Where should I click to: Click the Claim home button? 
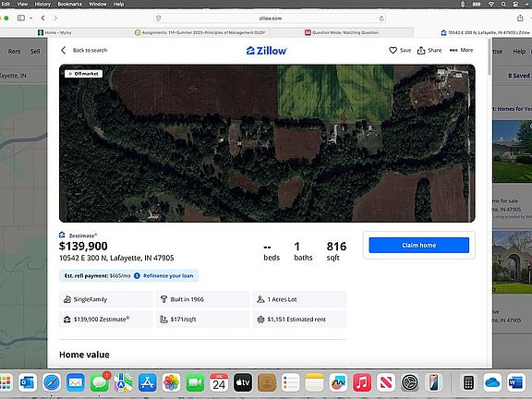pos(419,246)
